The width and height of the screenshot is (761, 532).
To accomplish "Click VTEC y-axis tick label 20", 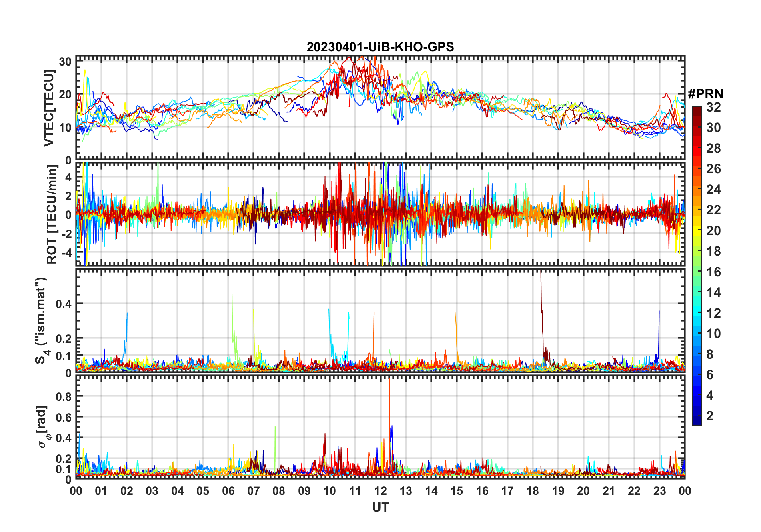I will [x=65, y=95].
